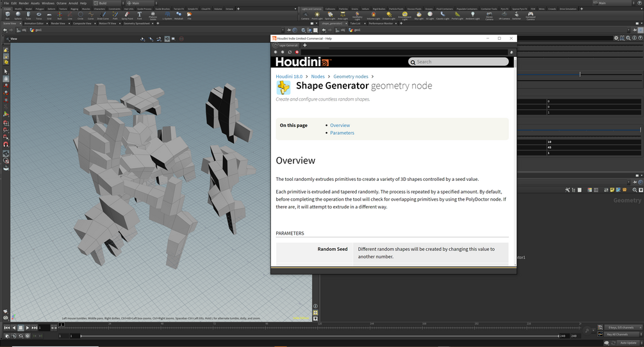Add new tab in Help browser
The height and width of the screenshot is (347, 644).
[x=305, y=46]
